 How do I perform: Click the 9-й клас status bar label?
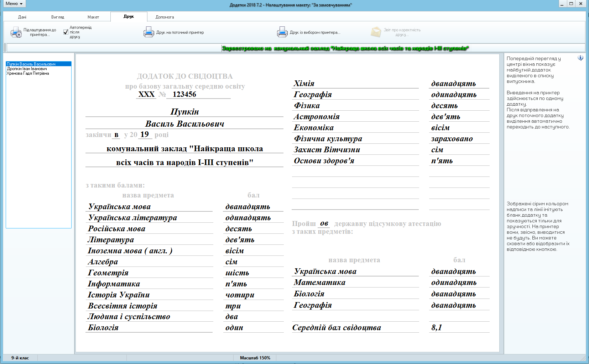[20, 358]
